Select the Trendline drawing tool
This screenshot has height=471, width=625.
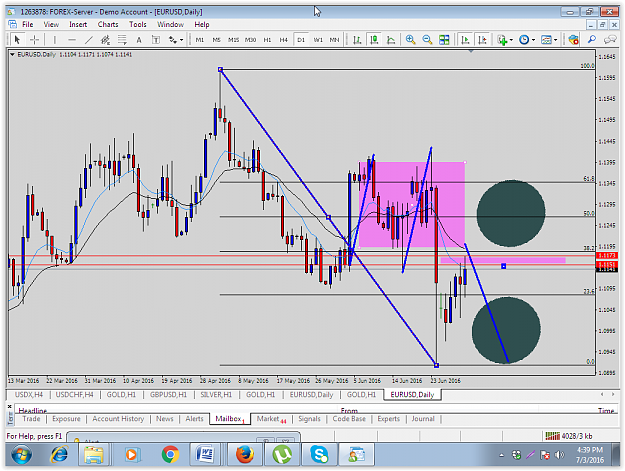tap(88, 39)
